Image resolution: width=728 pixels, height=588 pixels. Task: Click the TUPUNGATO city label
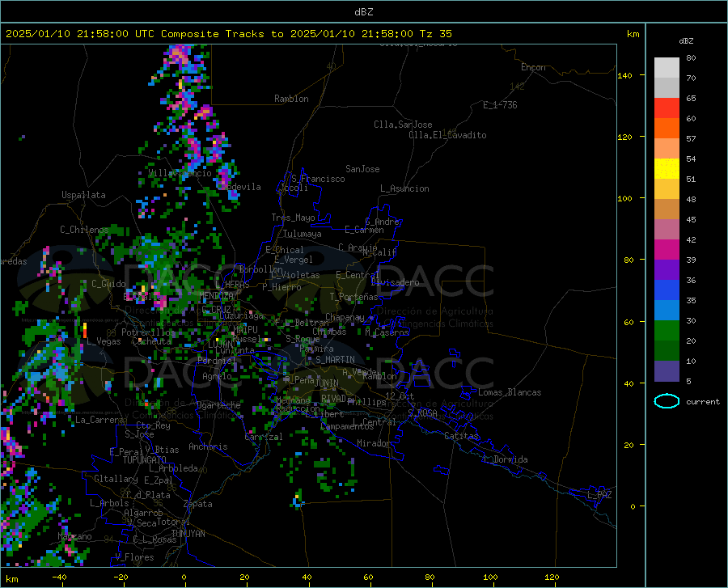point(145,460)
